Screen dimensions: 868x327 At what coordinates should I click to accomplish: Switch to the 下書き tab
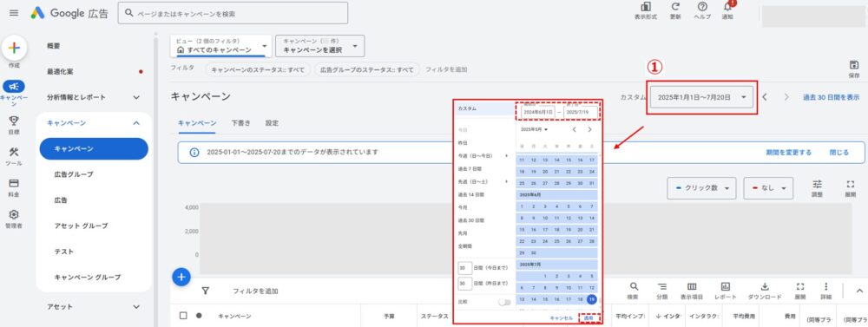(240, 123)
